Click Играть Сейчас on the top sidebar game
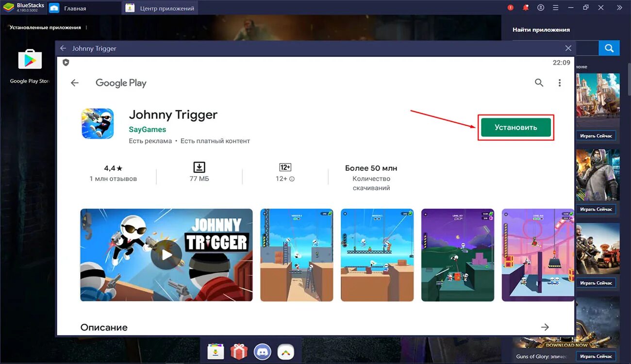This screenshot has width=631, height=364. [596, 135]
